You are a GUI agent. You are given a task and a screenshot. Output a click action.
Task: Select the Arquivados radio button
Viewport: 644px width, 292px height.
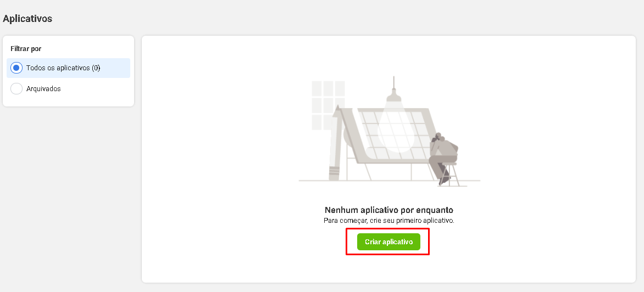16,88
